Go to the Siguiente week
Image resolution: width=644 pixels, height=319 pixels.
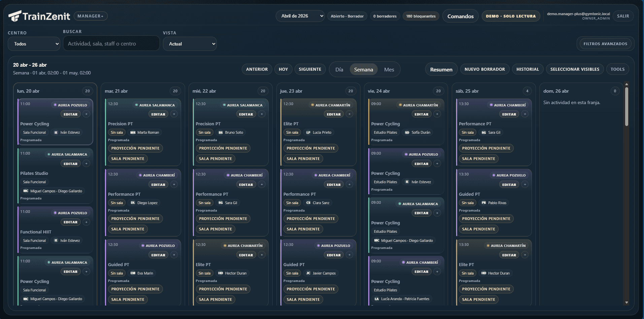click(310, 69)
